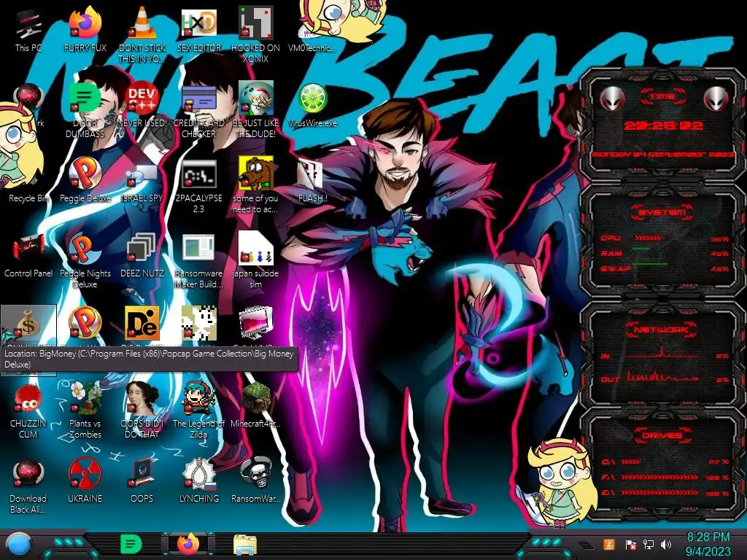The width and height of the screenshot is (747, 560).
Task: Launch VirusWire.exe lime icon
Action: point(312,106)
